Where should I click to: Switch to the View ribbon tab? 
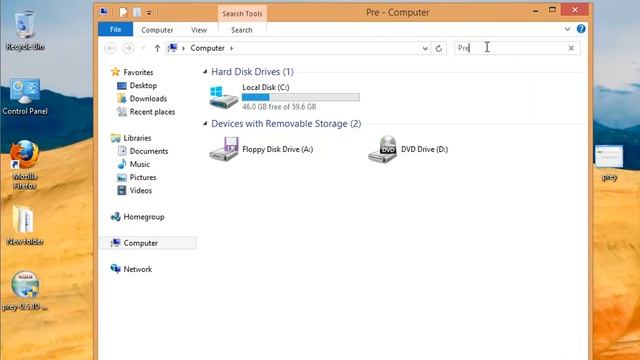[199, 30]
